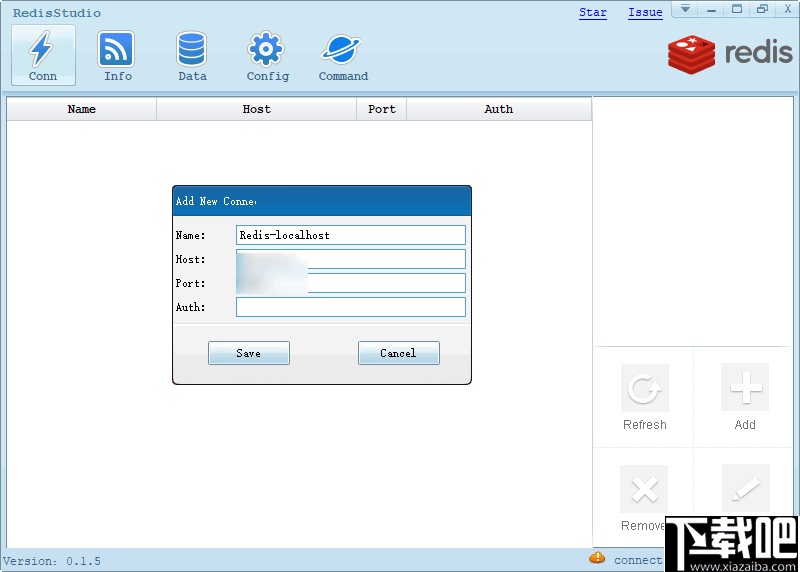Click the Add New Conne dialog title
This screenshot has height=572, width=800.
216,202
